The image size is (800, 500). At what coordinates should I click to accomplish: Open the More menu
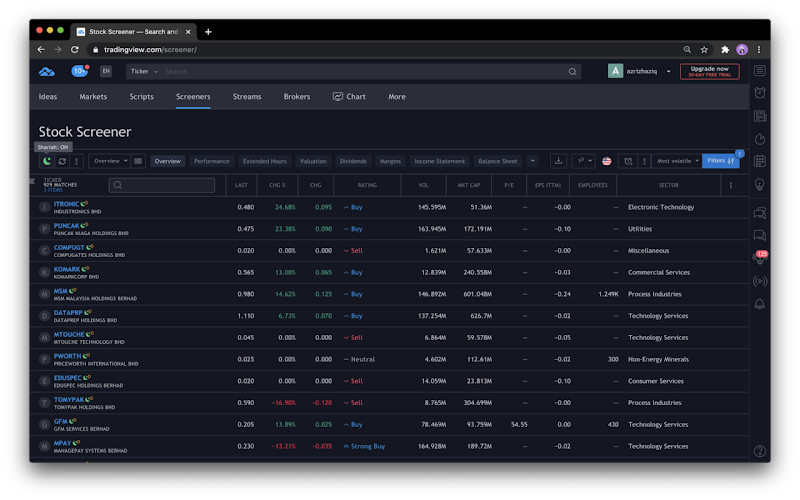click(397, 96)
